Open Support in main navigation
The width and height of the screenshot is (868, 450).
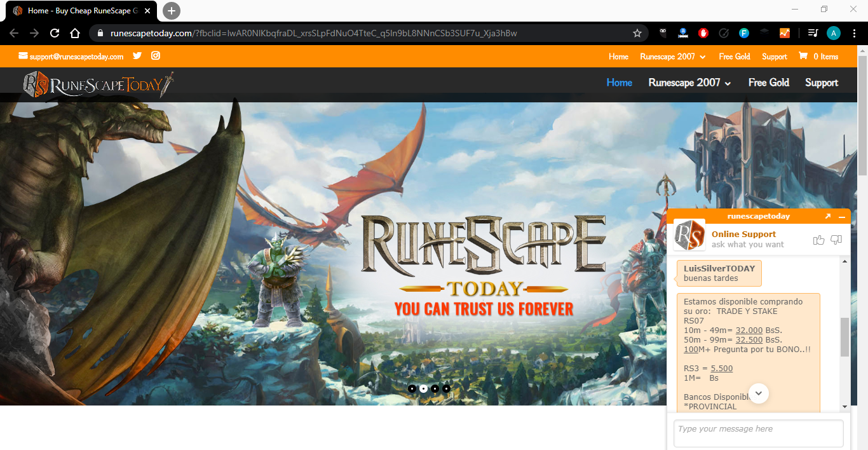(822, 83)
